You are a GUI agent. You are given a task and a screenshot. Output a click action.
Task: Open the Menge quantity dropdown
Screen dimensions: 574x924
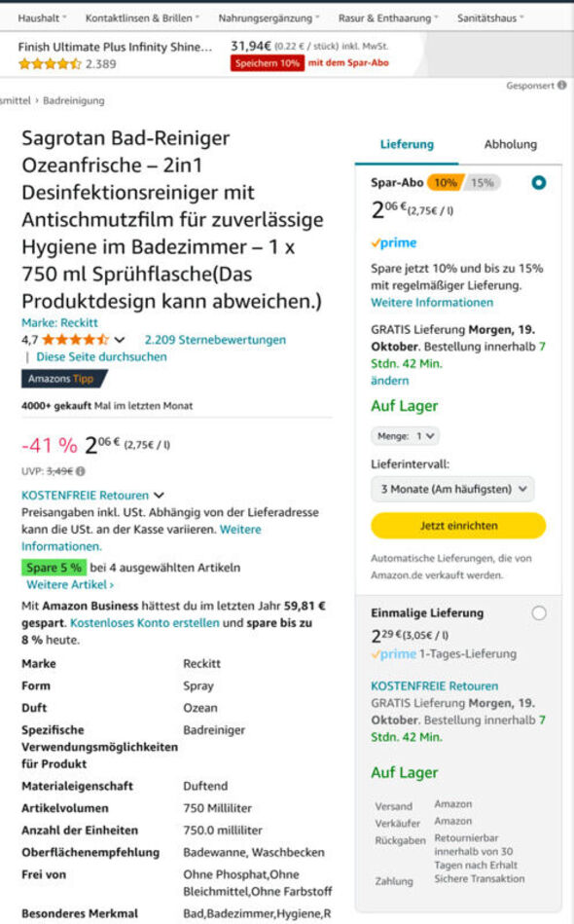click(405, 436)
